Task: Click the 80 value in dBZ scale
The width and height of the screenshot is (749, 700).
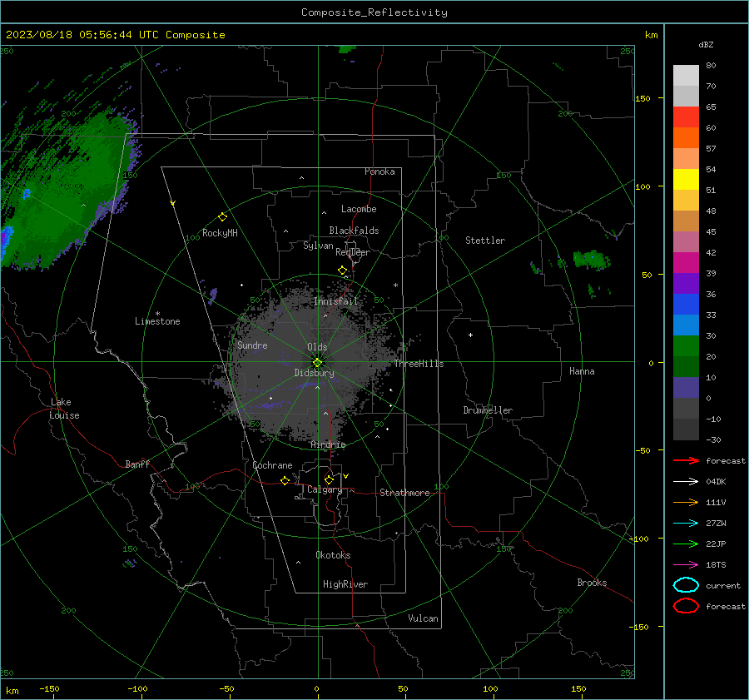Action: tap(711, 66)
